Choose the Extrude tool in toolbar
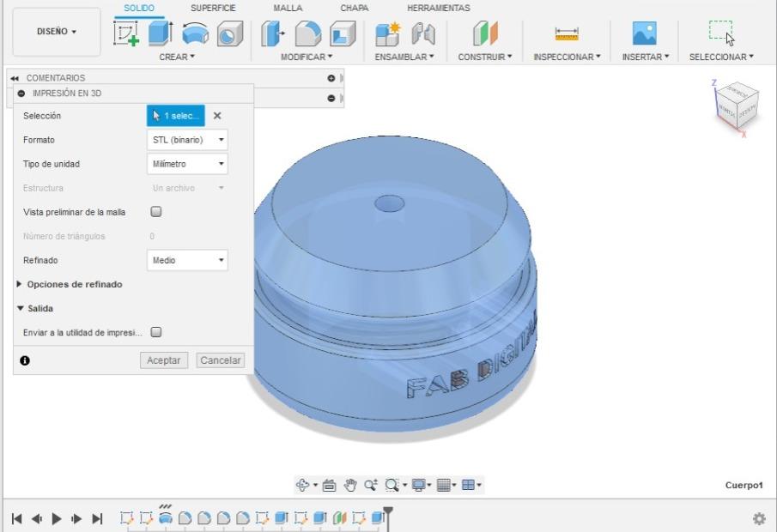Viewport: 777px width, 532px height. click(x=160, y=33)
